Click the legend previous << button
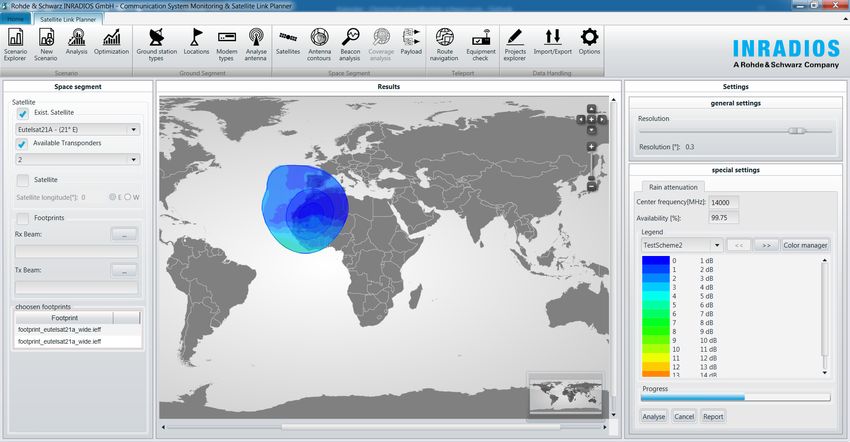 point(738,245)
